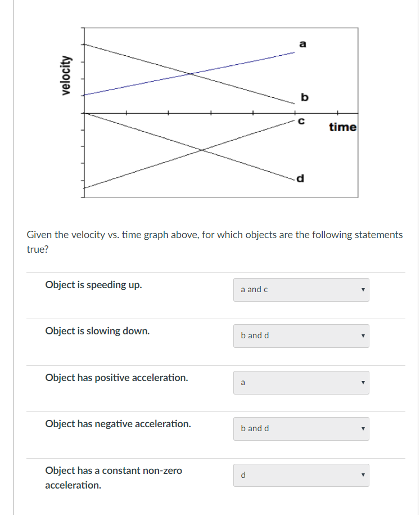Screen dimensions: 420x515
Task: Open the 'd' dropdown for constant acceleration
Action: (301, 474)
